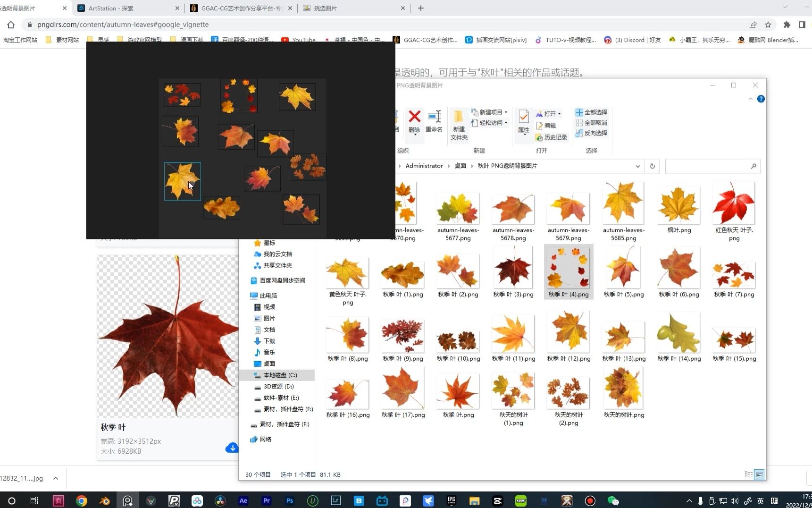Open the 打开 (Open) dropdown arrow
The width and height of the screenshot is (812, 508).
point(559,113)
